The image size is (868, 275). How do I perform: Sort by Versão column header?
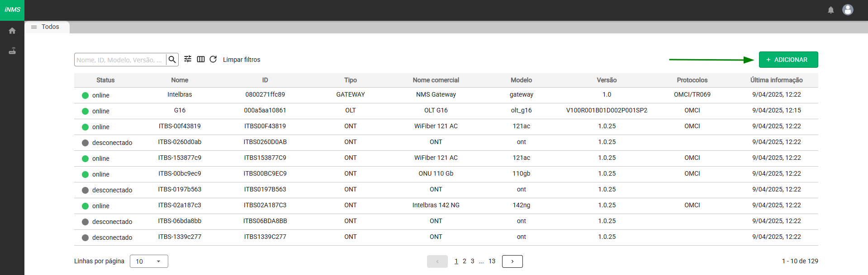607,80
